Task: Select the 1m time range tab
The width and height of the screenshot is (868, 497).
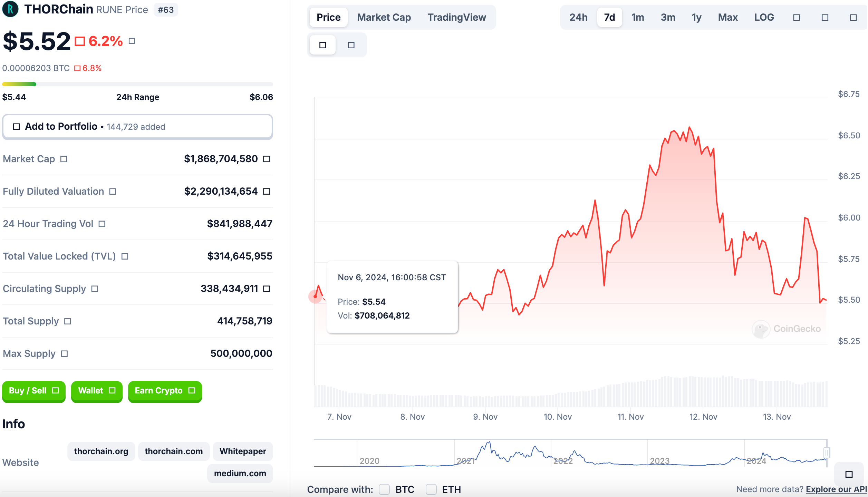Action: [637, 18]
